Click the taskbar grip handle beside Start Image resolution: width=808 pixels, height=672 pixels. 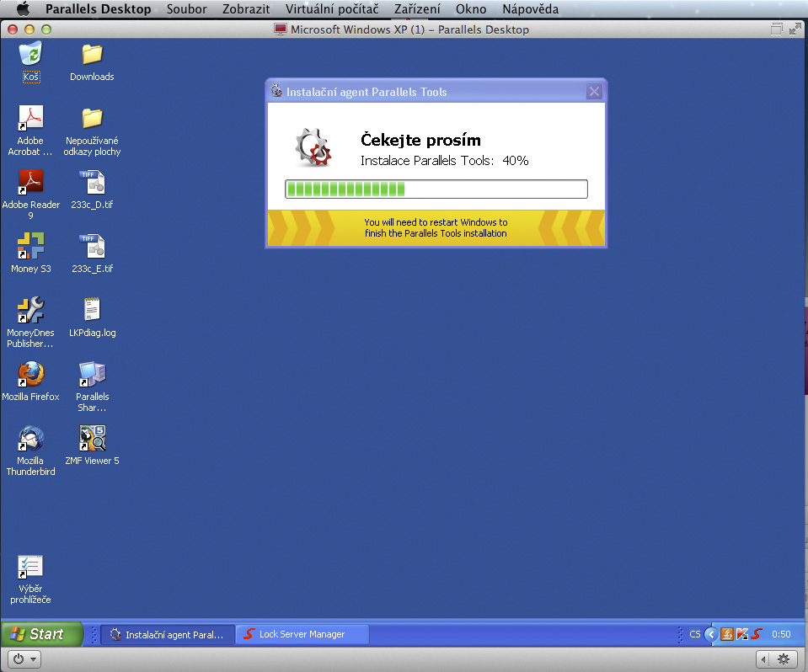pyautogui.click(x=94, y=634)
